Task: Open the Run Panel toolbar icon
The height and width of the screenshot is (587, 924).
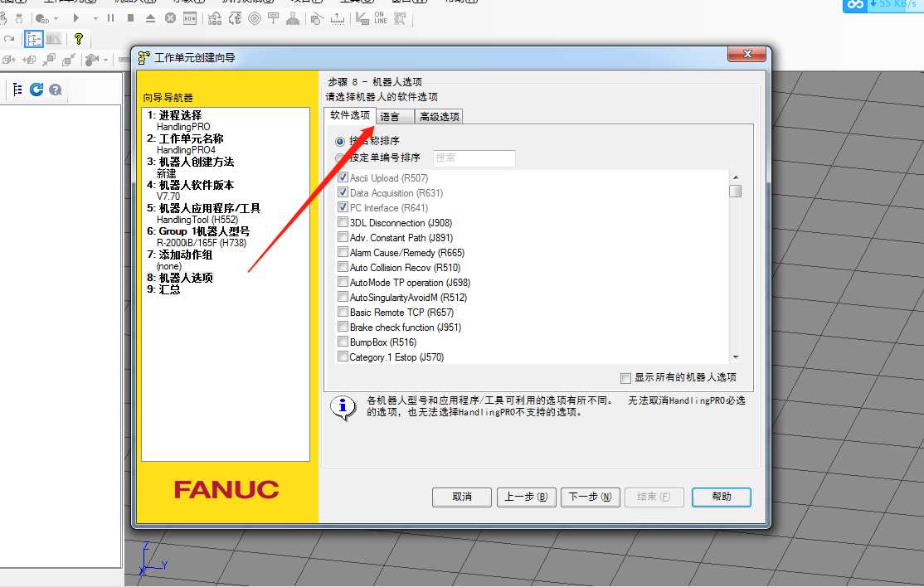Action: click(x=190, y=18)
